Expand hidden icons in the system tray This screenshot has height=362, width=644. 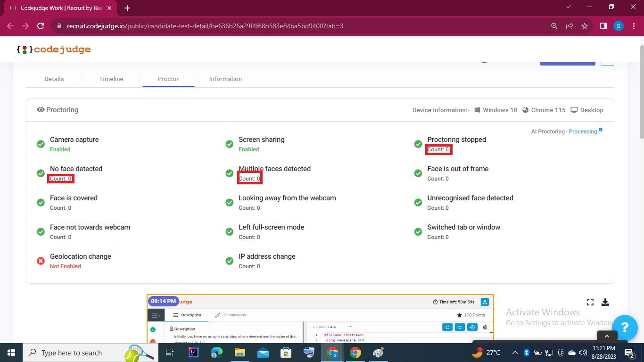[515, 352]
